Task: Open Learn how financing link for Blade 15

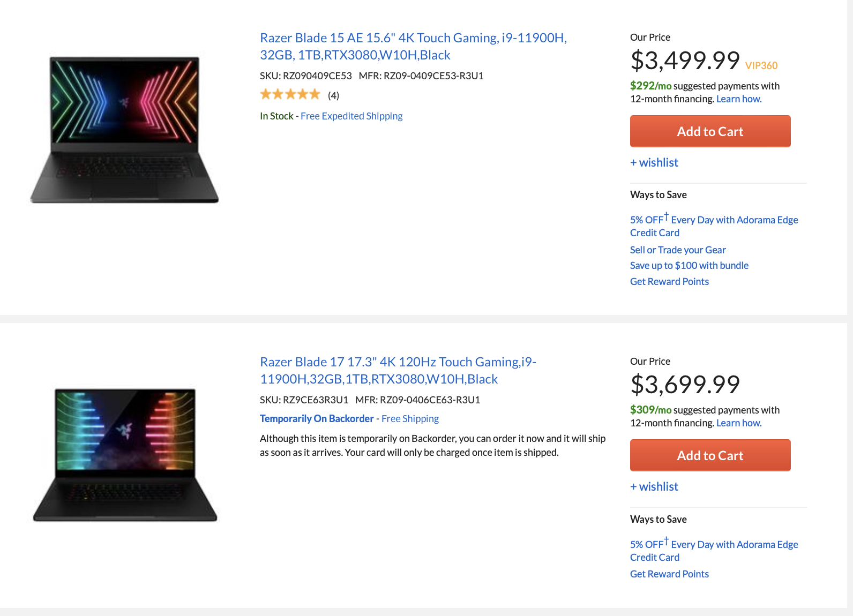Action: [738, 99]
